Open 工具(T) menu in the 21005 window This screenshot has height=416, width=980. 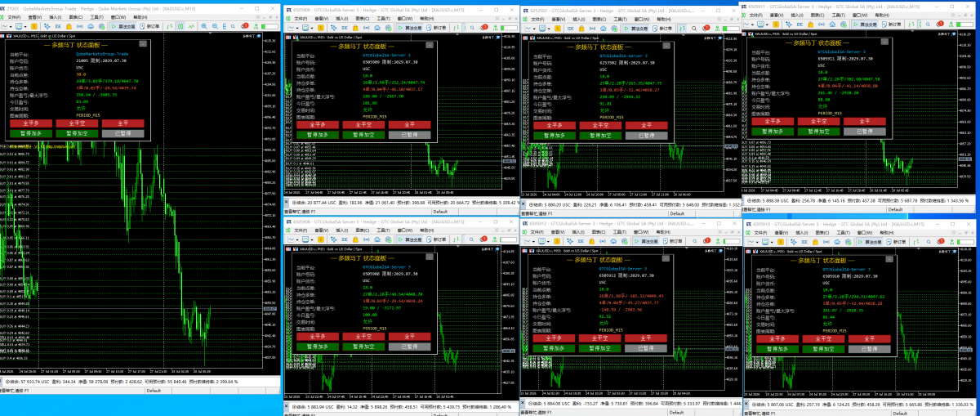[97, 17]
